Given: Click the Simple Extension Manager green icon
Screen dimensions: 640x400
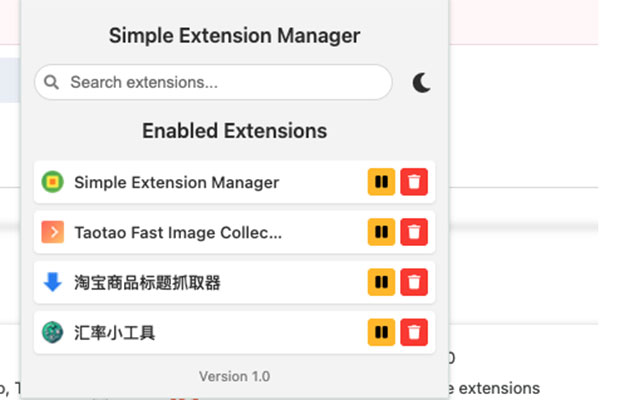Looking at the screenshot, I should pos(53,182).
